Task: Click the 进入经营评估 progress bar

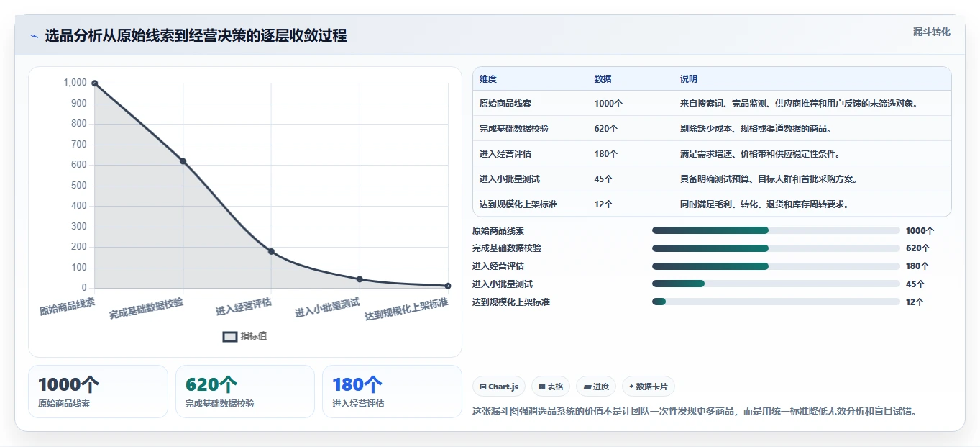Action: click(x=776, y=266)
